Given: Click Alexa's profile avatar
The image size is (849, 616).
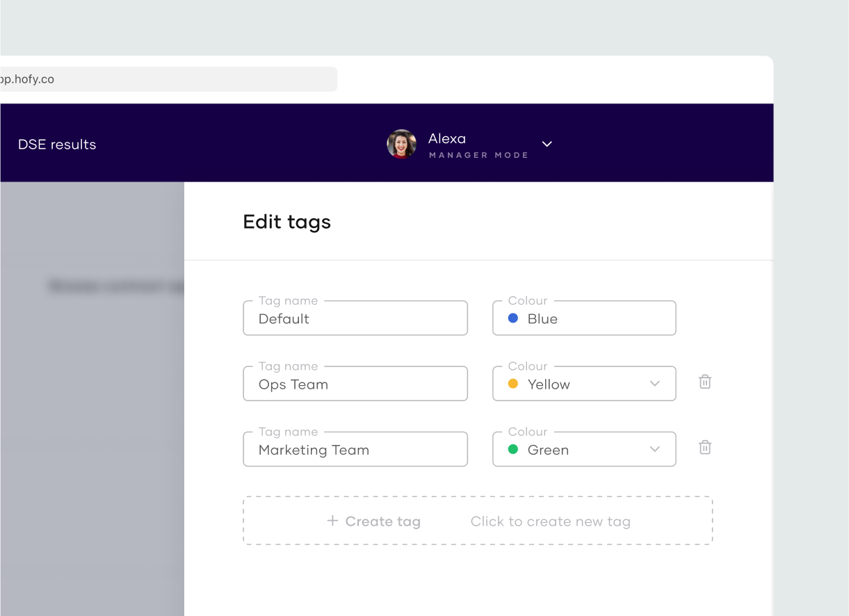Looking at the screenshot, I should pyautogui.click(x=401, y=144).
